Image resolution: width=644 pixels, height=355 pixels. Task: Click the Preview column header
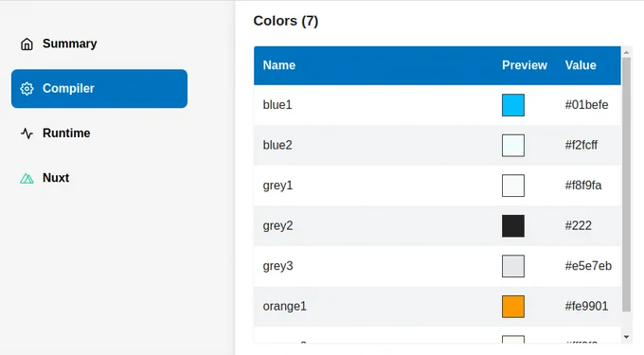coord(525,65)
